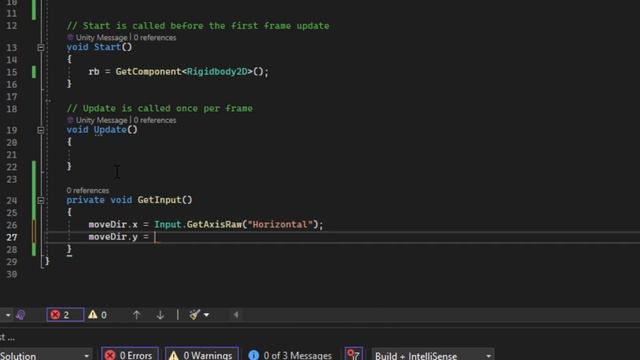
Task: Collapse the Start() method outline box
Action: [x=40, y=48]
